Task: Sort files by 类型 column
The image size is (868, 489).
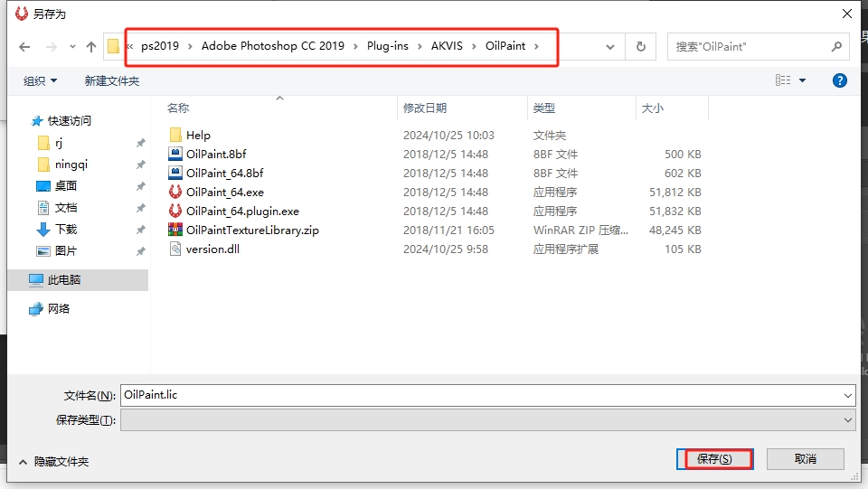Action: [x=543, y=108]
